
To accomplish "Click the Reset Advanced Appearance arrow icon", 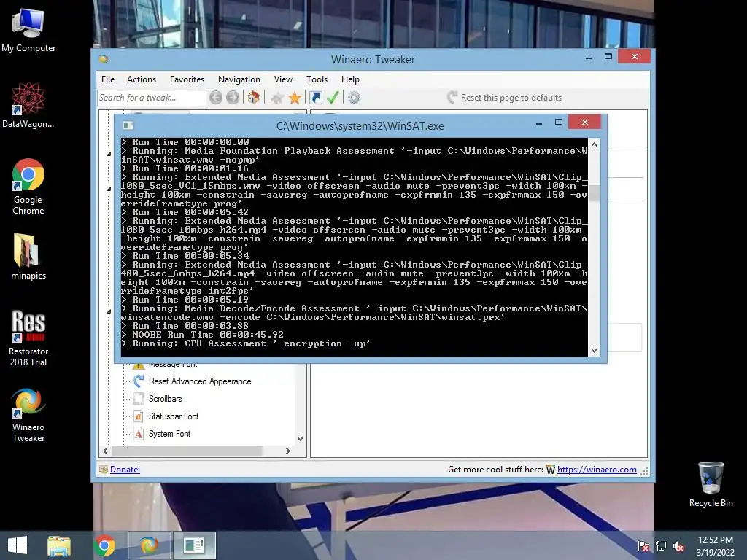I will [139, 381].
